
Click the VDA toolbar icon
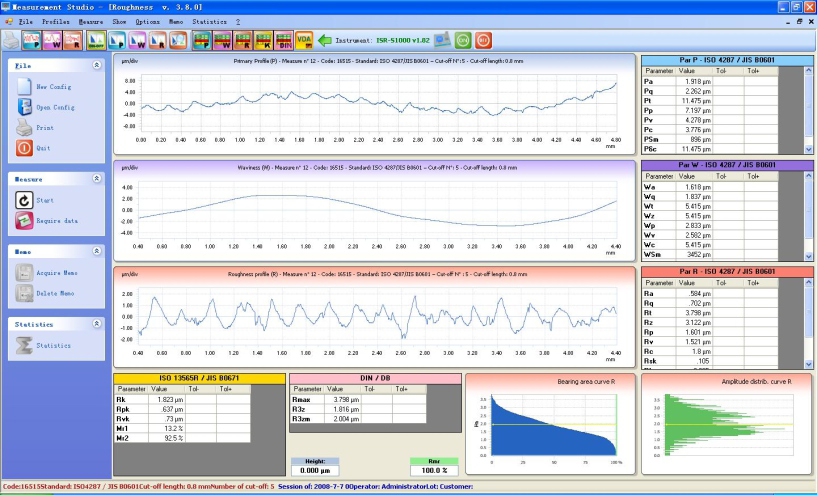[305, 40]
